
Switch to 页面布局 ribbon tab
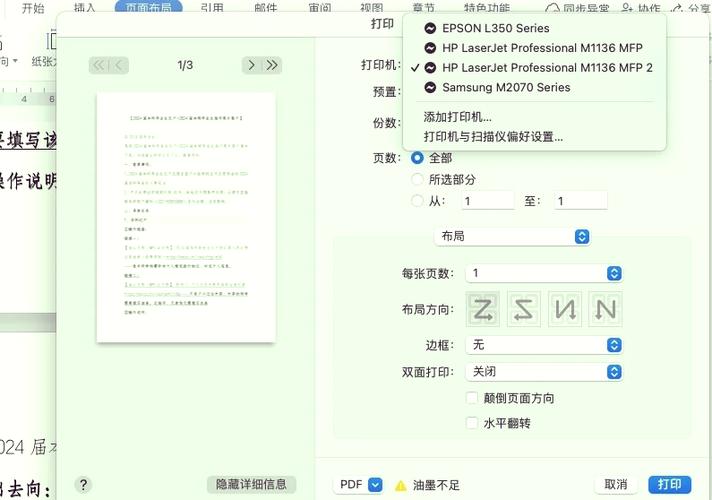(148, 7)
